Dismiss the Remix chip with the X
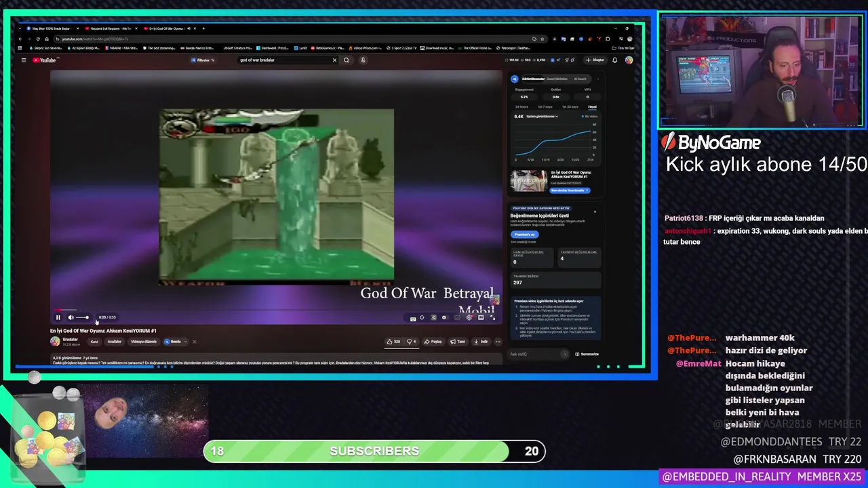868x488 pixels. tap(194, 342)
